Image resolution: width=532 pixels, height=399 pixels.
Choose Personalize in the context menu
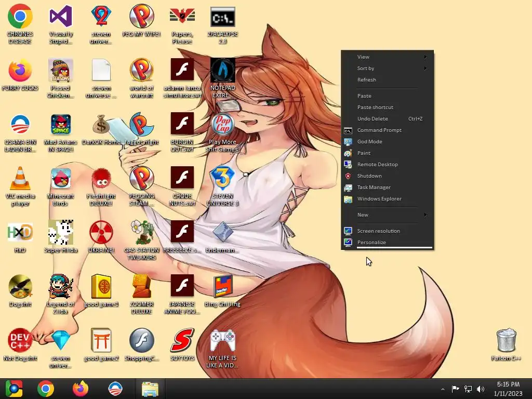[x=387, y=242]
